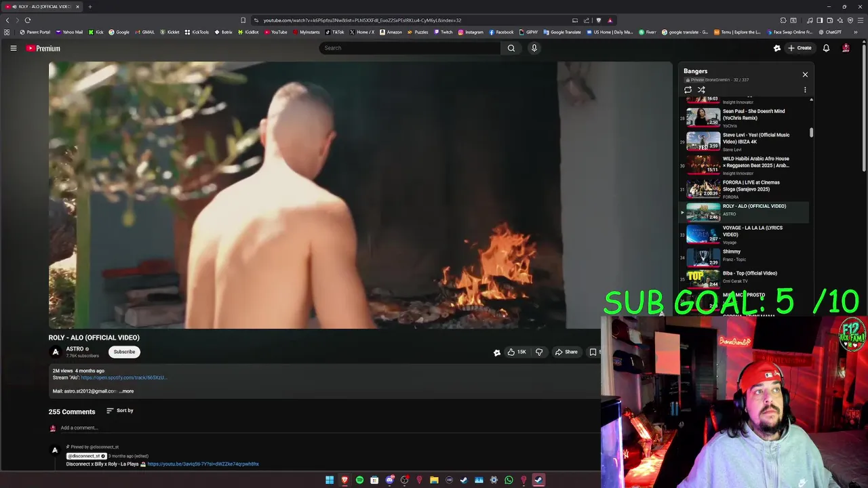868x488 pixels.
Task: Click the apps grid icon in bookmarks bar
Action: [7, 32]
